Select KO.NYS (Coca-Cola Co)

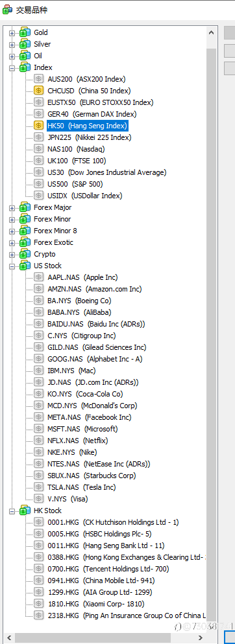click(x=85, y=394)
